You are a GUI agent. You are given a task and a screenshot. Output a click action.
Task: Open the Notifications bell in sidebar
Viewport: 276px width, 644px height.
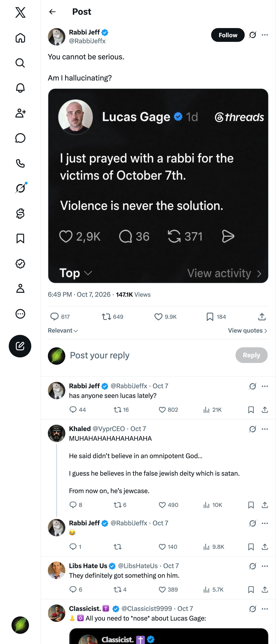tap(20, 88)
